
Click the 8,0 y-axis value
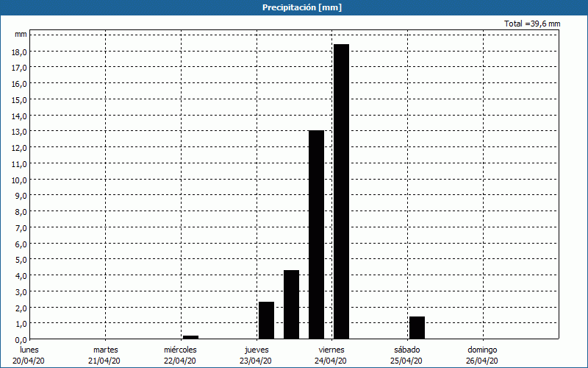coord(21,212)
